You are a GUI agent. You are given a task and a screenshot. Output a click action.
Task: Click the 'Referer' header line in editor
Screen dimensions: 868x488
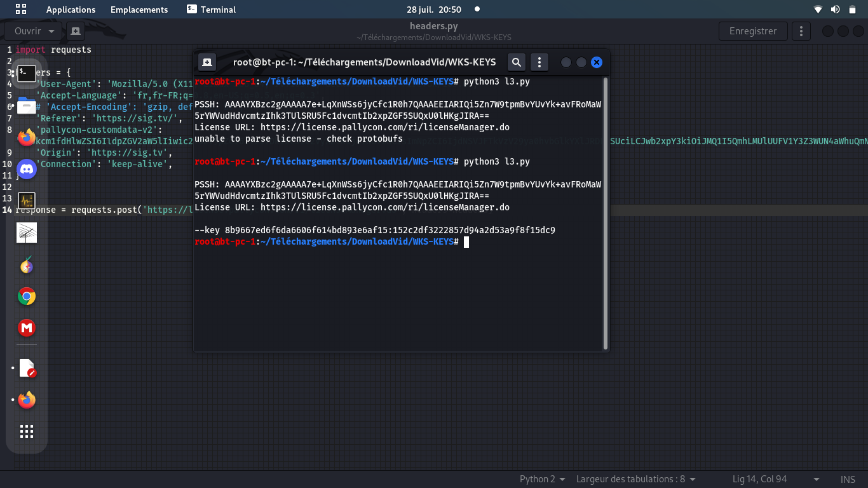(x=109, y=118)
